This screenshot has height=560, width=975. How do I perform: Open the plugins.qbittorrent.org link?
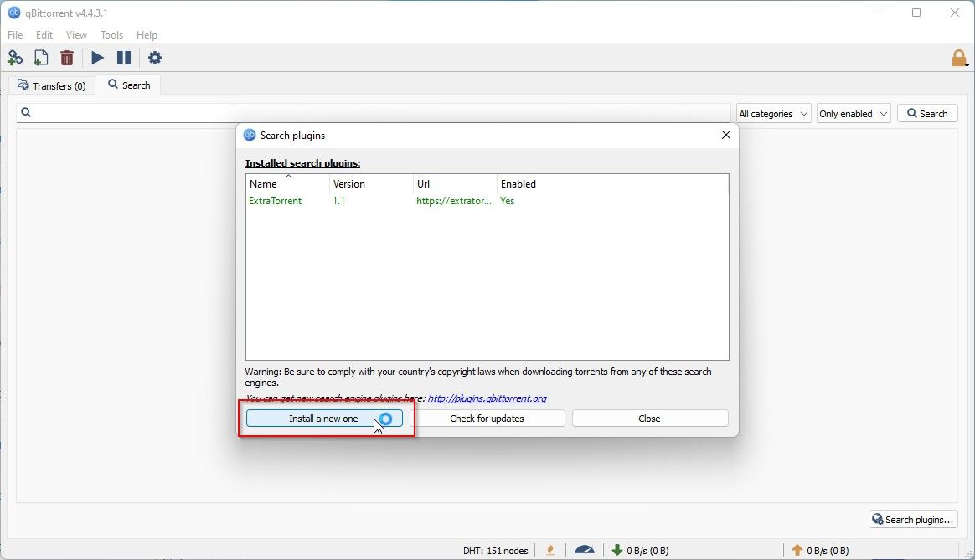tap(487, 398)
